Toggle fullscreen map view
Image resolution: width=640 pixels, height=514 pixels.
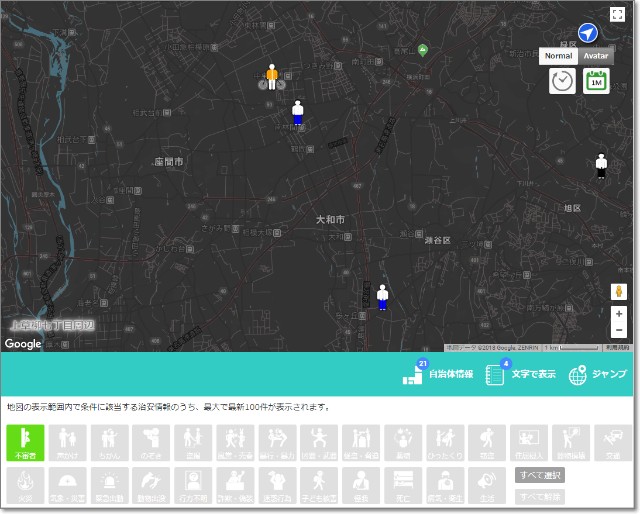pos(617,14)
